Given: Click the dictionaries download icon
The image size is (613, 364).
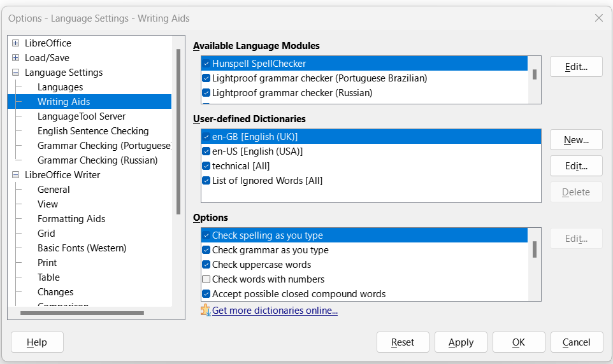Looking at the screenshot, I should click(206, 311).
